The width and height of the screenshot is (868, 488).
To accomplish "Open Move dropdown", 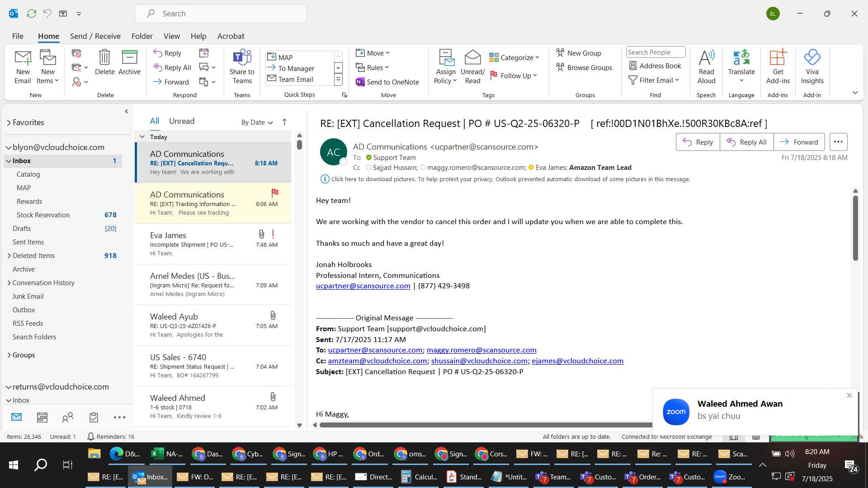I will coord(373,53).
